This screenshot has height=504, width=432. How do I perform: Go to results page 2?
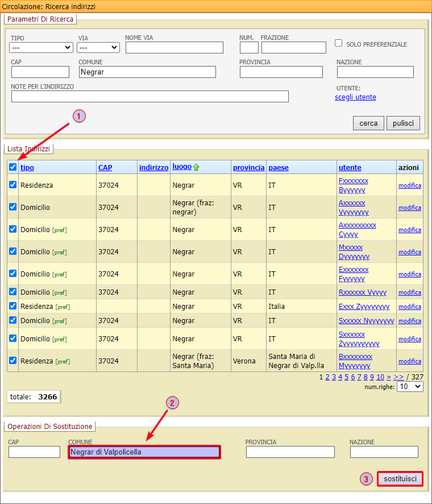point(327,377)
